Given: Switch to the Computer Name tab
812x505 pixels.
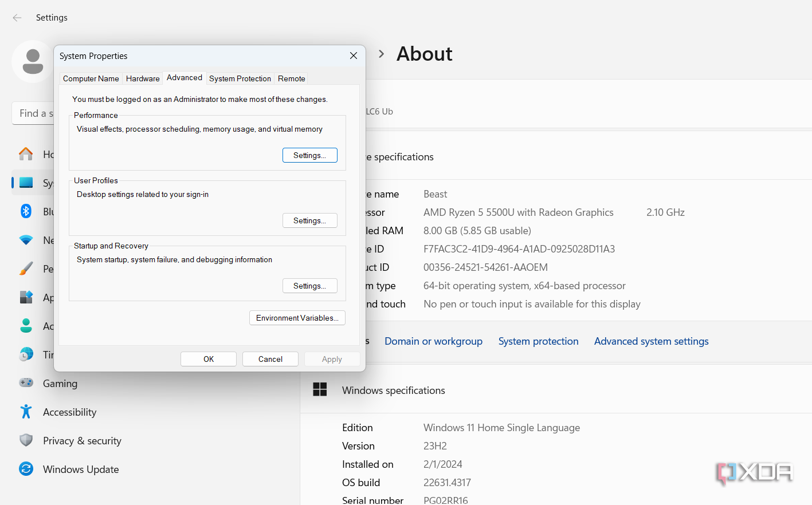Looking at the screenshot, I should (x=91, y=79).
